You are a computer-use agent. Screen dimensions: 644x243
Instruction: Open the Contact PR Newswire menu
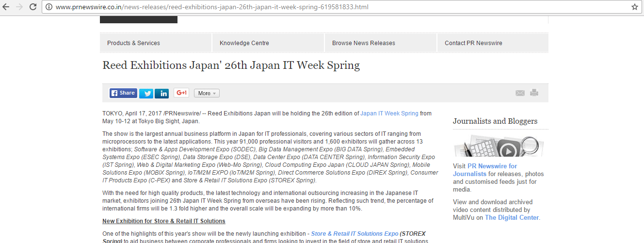493,43
